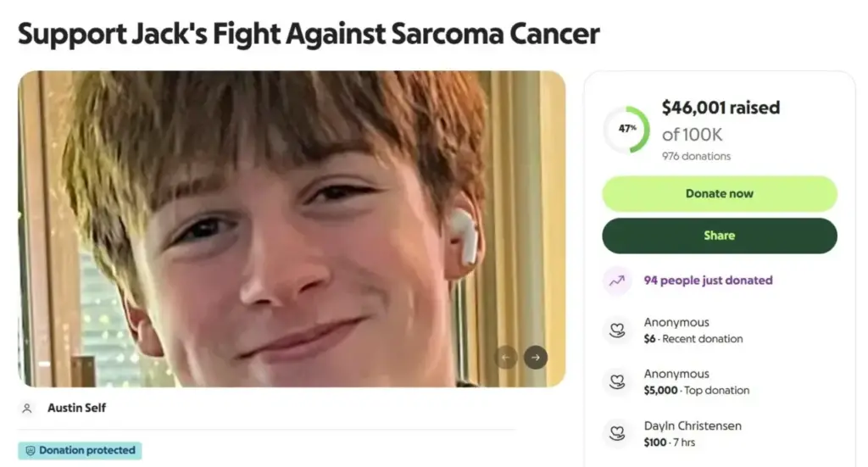The image size is (868, 467).
Task: Click the 976 donations count
Action: point(696,157)
